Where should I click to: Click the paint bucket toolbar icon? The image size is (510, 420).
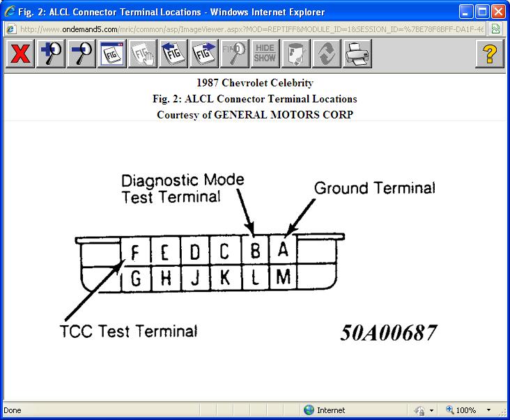[x=295, y=54]
